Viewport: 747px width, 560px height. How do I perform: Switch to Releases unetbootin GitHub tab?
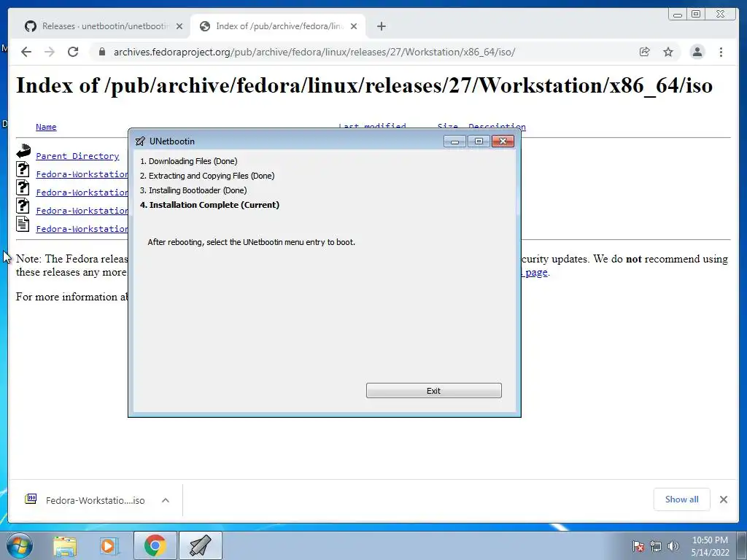pyautogui.click(x=104, y=26)
